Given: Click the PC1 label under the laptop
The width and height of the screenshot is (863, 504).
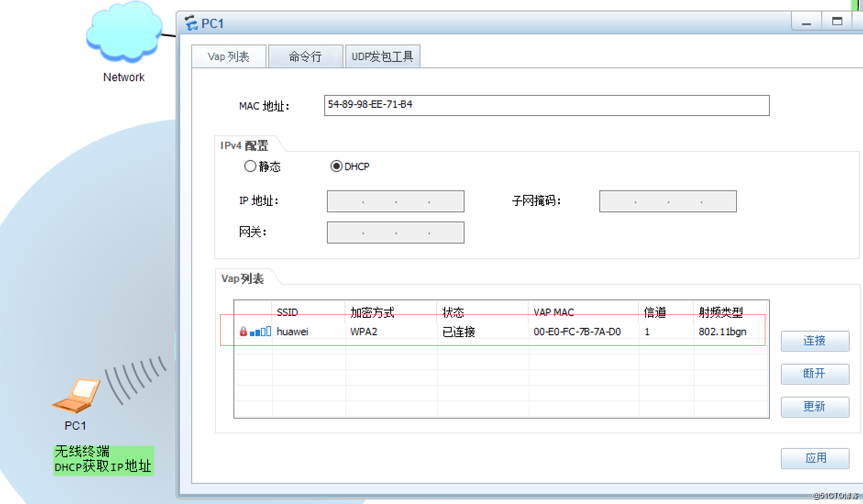Looking at the screenshot, I should (75, 426).
